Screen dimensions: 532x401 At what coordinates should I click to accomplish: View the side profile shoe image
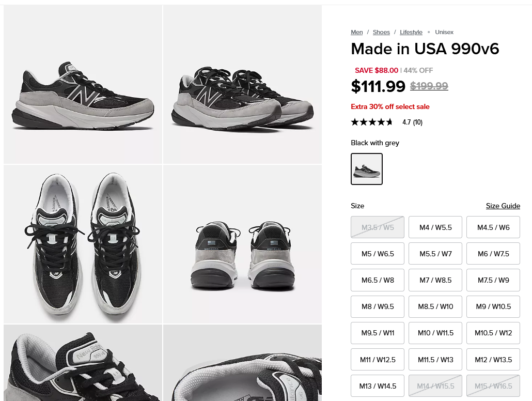pos(83,85)
